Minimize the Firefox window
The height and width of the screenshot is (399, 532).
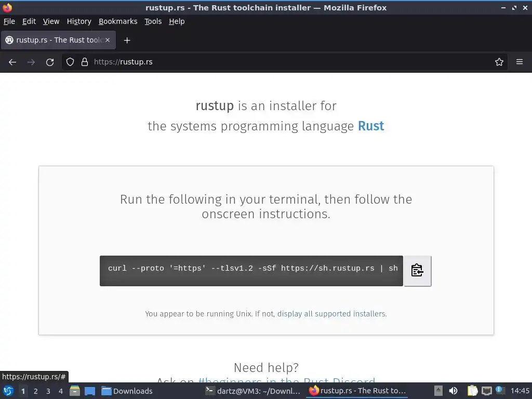tap(503, 8)
